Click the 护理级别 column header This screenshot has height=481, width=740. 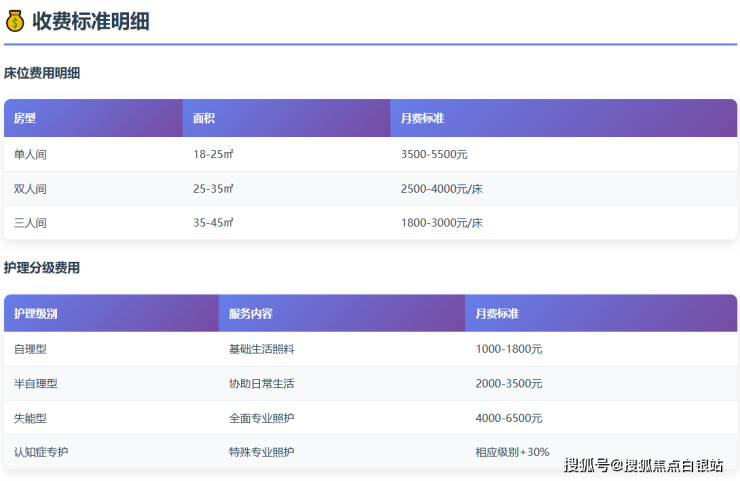pyautogui.click(x=36, y=314)
